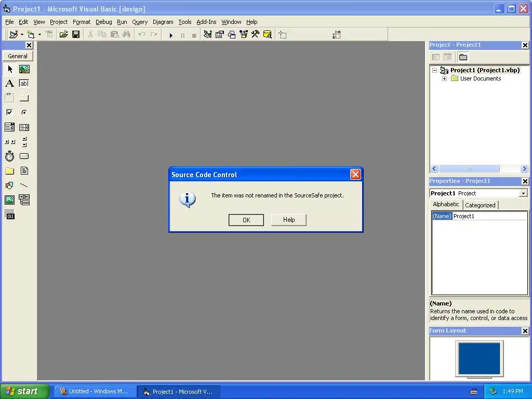Switch to the Categorized properties tab
Screen dimensions: 532x399
coord(480,205)
